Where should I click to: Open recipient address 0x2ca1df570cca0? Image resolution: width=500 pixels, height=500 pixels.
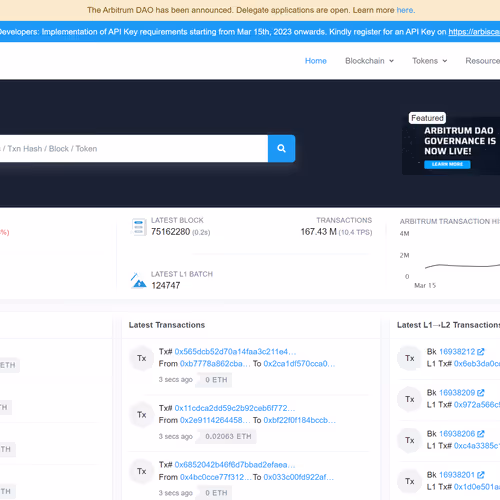(x=299, y=364)
